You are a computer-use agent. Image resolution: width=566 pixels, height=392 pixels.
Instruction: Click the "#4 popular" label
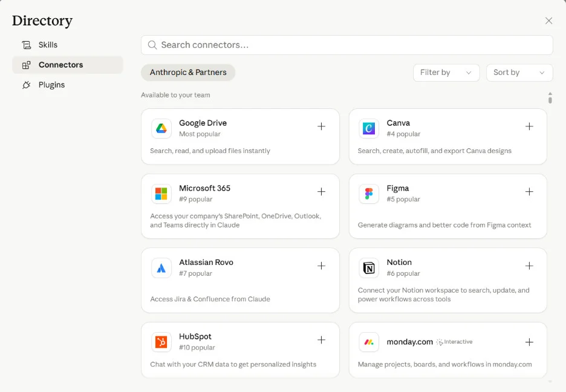[403, 134]
